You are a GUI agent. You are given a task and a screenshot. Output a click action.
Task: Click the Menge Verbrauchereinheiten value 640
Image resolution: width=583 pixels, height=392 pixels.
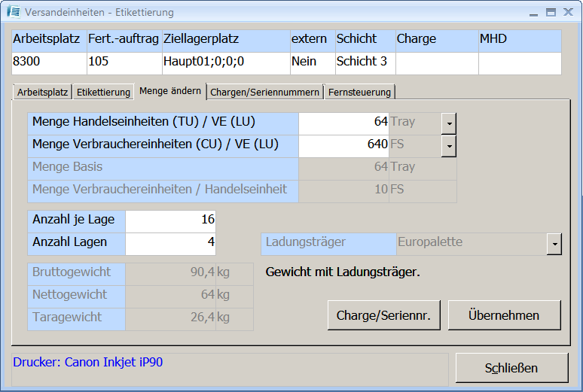(343, 144)
